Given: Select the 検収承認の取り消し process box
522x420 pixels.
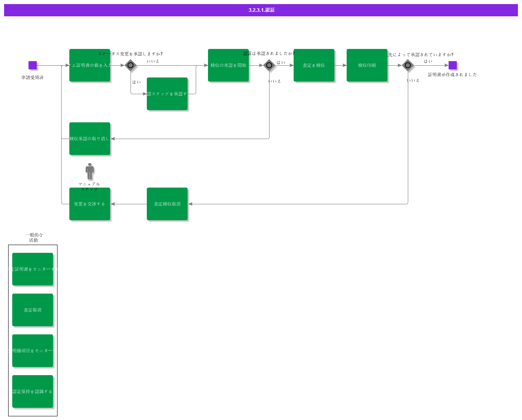Looking at the screenshot, I should coord(90,139).
